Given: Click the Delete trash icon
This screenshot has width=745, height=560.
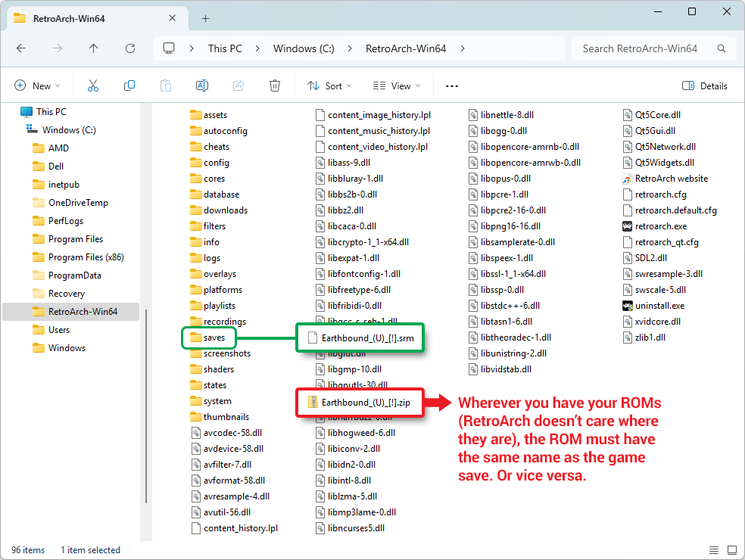Looking at the screenshot, I should tap(275, 86).
